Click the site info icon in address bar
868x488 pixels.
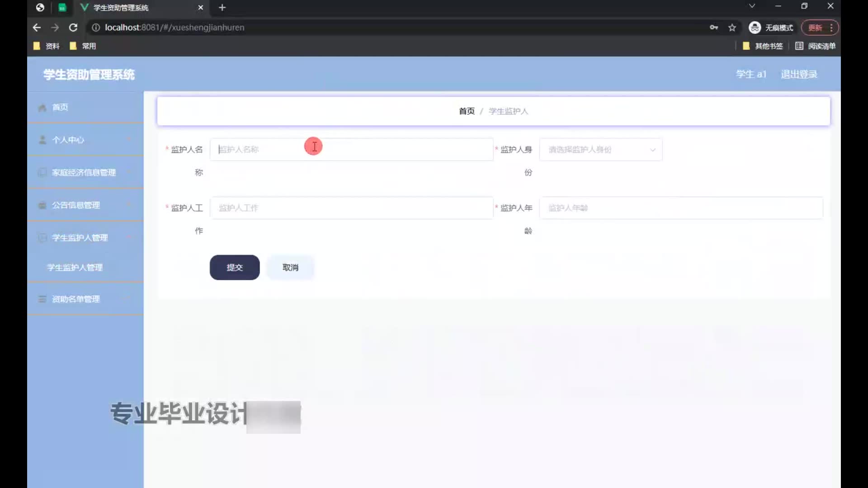point(96,28)
